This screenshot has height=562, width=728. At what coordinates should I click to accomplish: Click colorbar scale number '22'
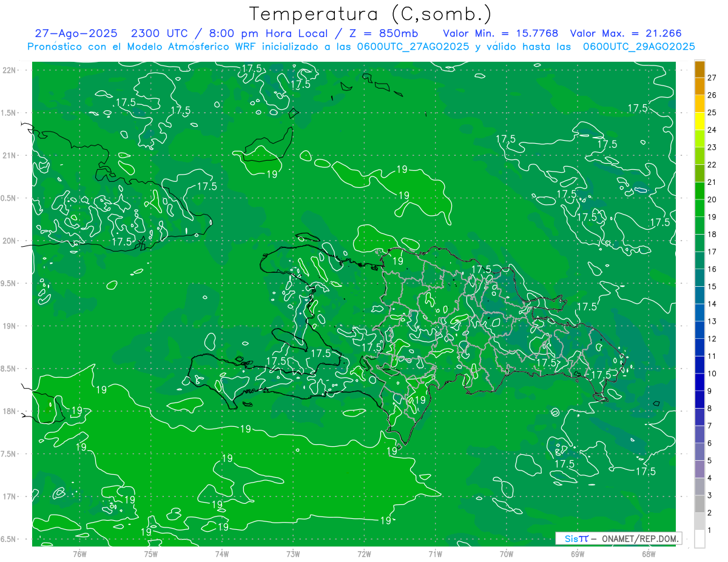(712, 165)
